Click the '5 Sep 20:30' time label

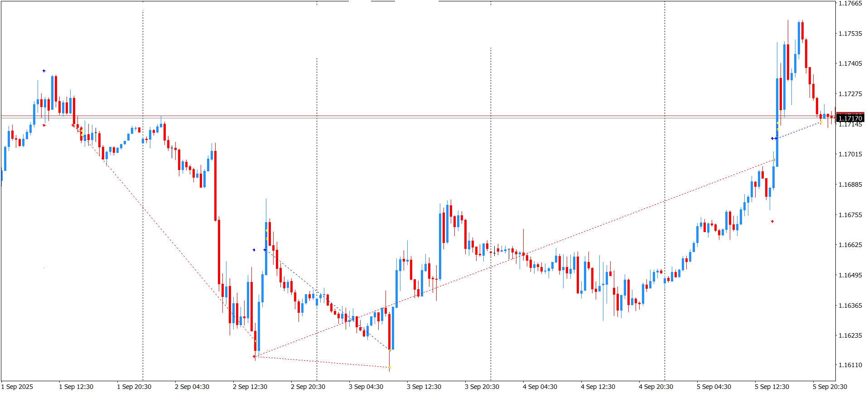point(830,387)
